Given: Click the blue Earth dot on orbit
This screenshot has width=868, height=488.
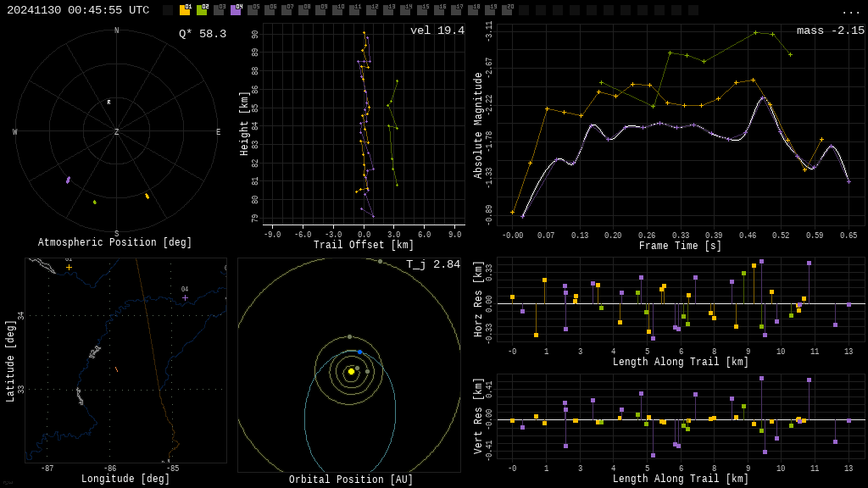Looking at the screenshot, I should point(359,352).
